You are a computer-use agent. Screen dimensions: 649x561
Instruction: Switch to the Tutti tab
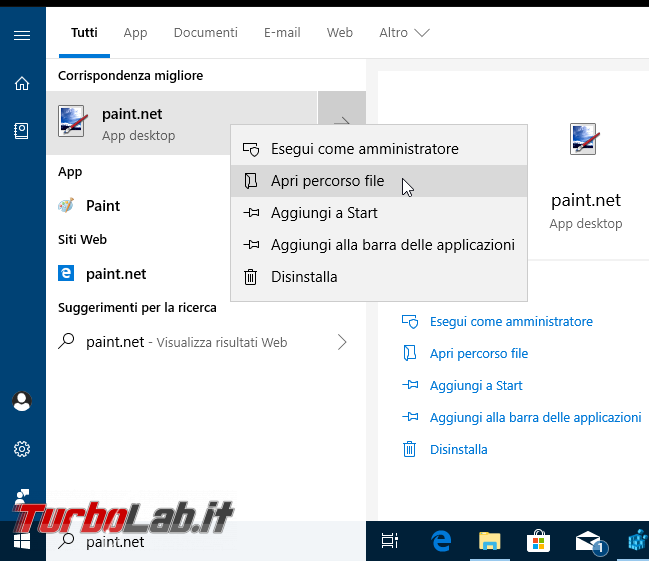[84, 33]
